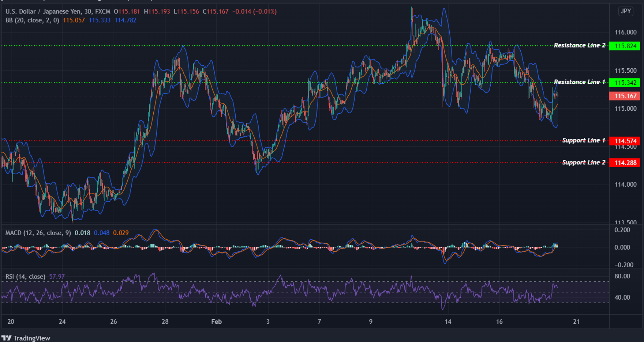Select the Feb label on the time axis
The image size is (644, 342).
click(x=216, y=322)
